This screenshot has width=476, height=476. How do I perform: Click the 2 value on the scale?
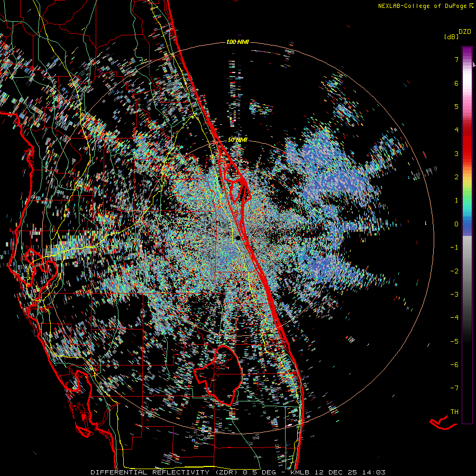pyautogui.click(x=456, y=177)
